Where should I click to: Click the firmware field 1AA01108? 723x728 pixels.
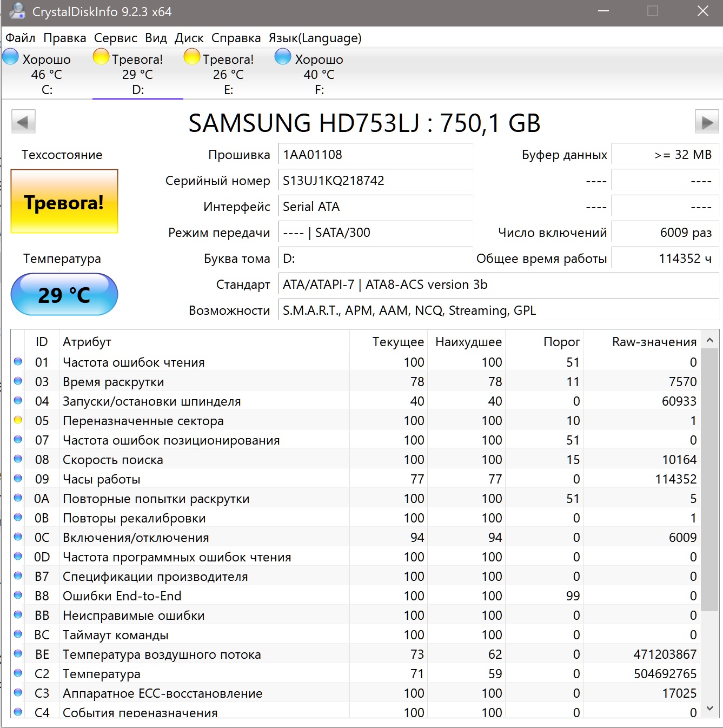[x=375, y=155]
